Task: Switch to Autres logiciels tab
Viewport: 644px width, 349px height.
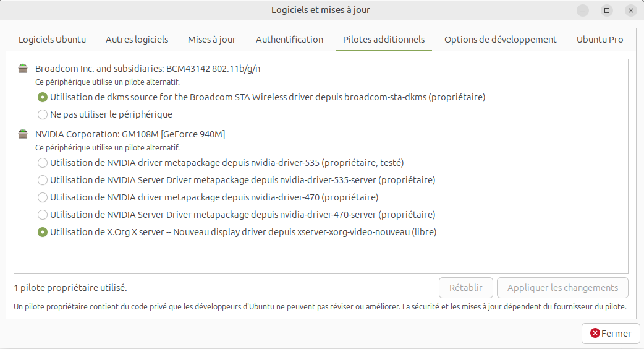Action: coord(137,40)
